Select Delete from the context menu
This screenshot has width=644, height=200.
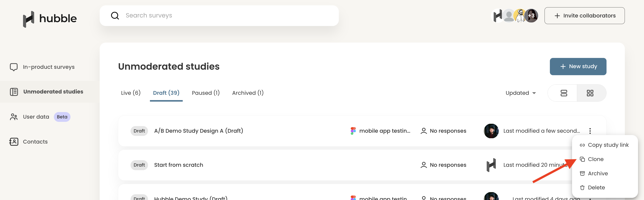point(596,187)
